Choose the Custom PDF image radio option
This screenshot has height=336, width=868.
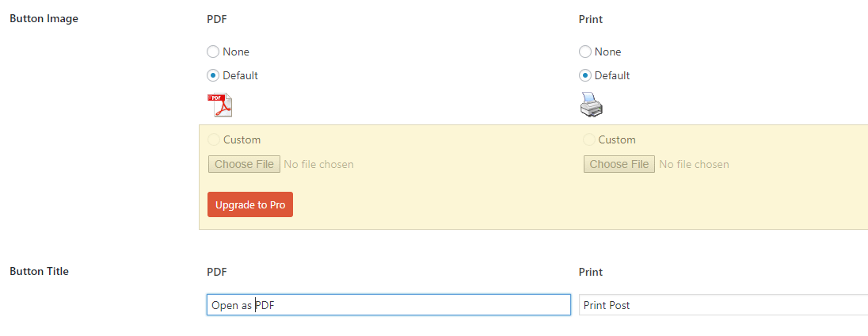(213, 139)
